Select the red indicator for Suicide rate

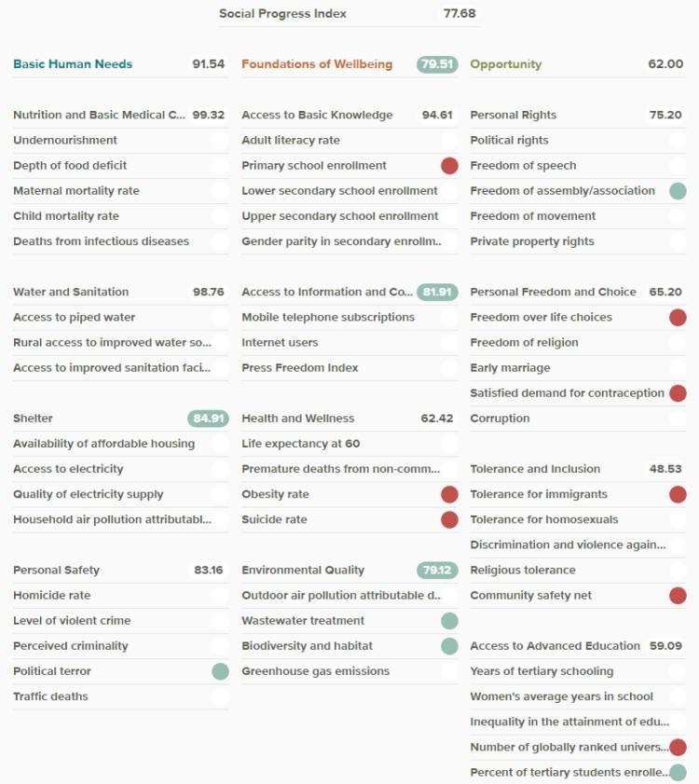(449, 519)
